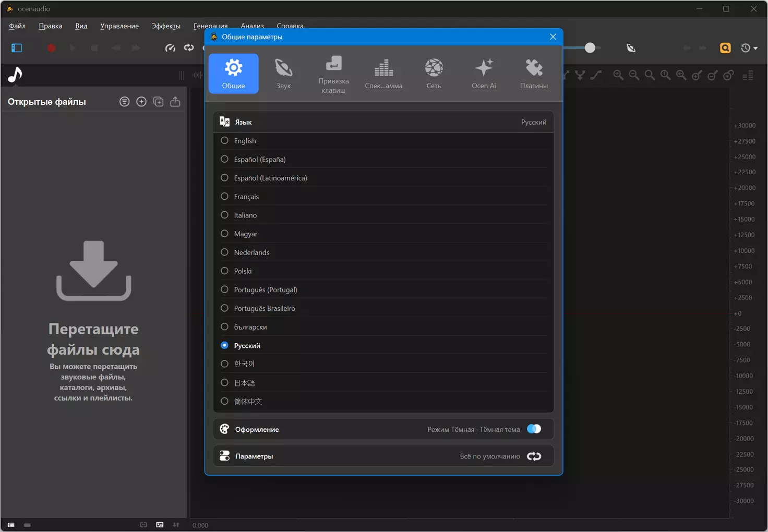Click the loop playback icon
The image size is (768, 532).
pos(189,48)
